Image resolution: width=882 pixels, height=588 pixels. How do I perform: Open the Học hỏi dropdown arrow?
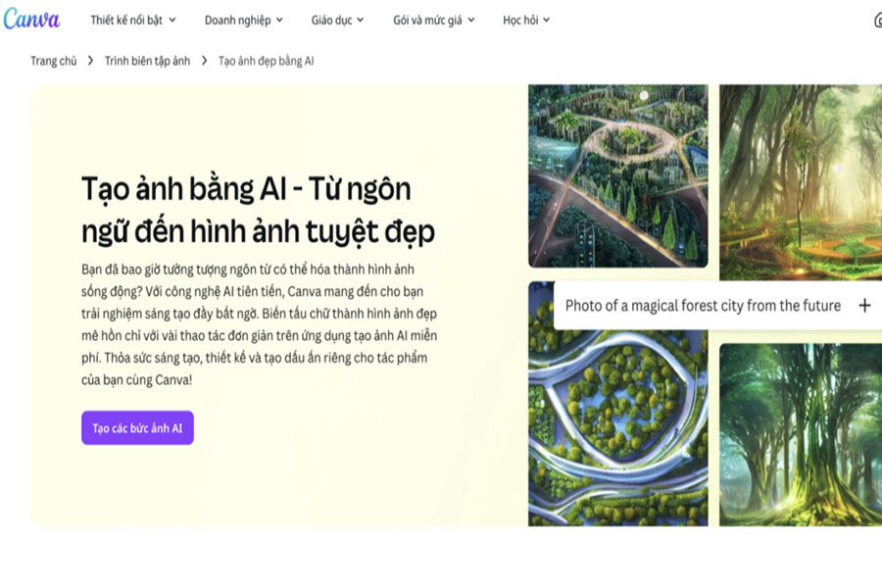pyautogui.click(x=546, y=20)
